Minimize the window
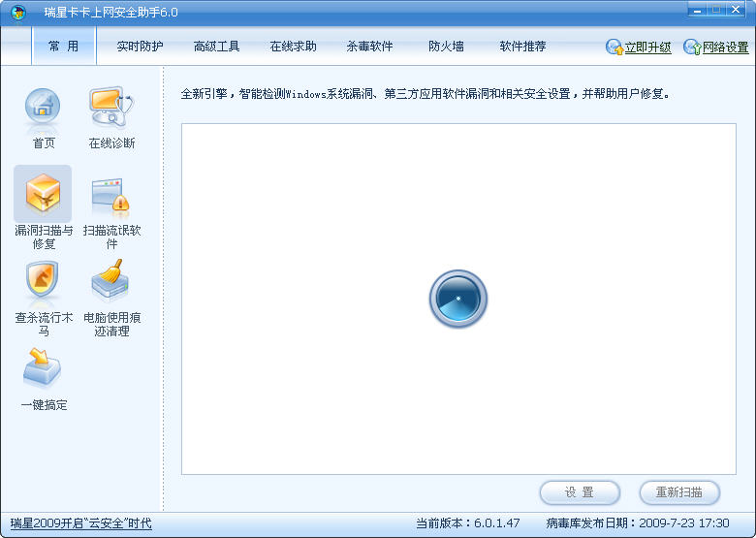 (x=697, y=10)
